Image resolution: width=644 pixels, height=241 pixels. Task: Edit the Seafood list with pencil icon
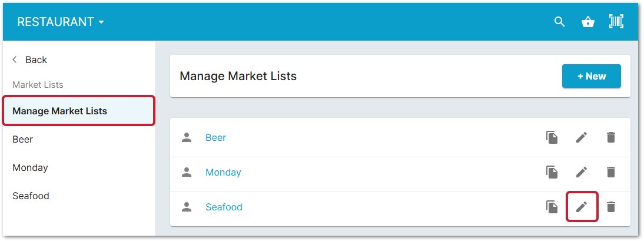point(582,207)
